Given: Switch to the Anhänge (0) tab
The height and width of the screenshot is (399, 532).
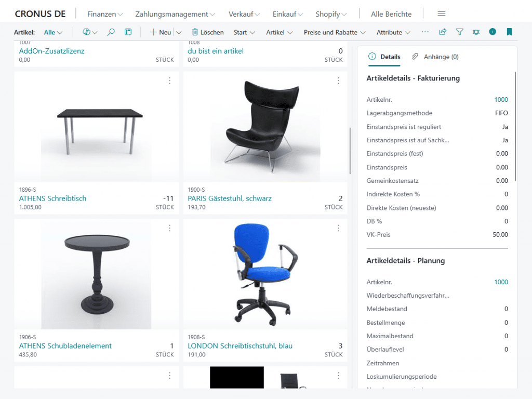Looking at the screenshot, I should pyautogui.click(x=435, y=57).
